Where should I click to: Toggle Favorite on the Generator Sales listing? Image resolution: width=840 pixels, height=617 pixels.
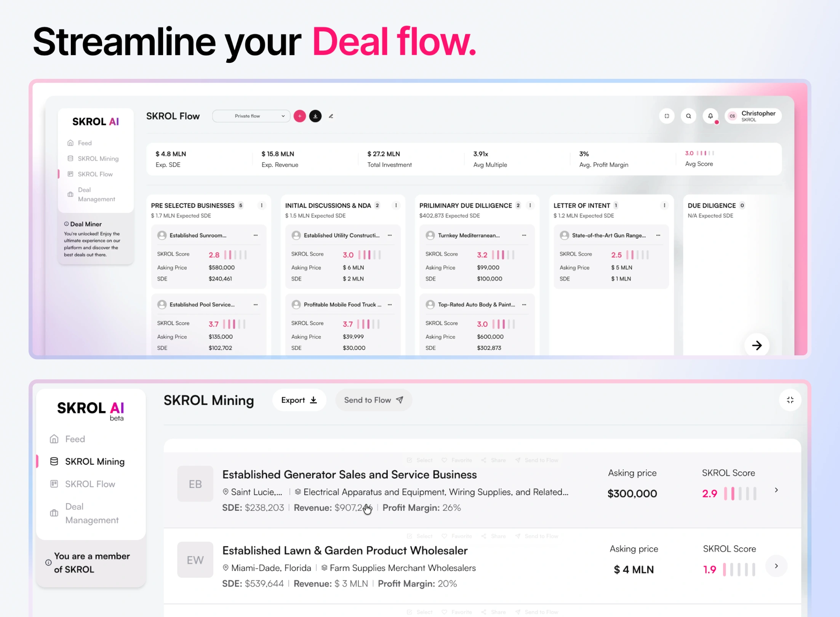click(x=457, y=460)
